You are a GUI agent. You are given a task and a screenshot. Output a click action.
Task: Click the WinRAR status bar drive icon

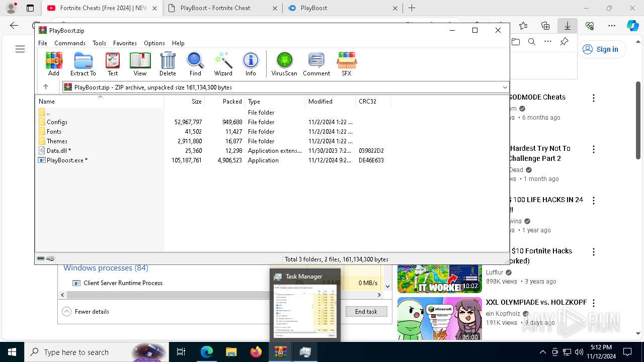click(41, 258)
